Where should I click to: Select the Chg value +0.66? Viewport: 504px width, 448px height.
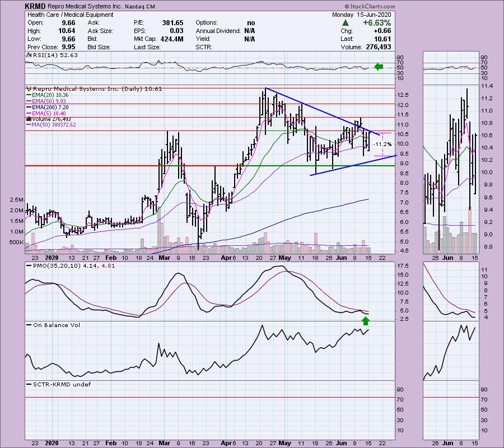[382, 31]
